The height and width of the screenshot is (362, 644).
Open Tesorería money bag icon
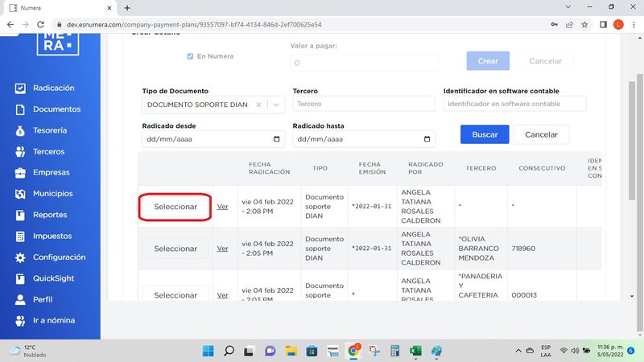(x=20, y=130)
